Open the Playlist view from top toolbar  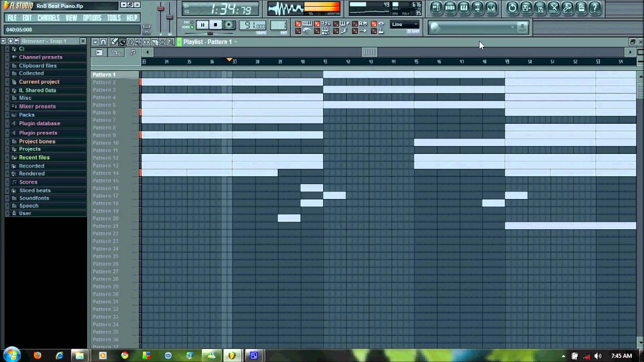437,8
